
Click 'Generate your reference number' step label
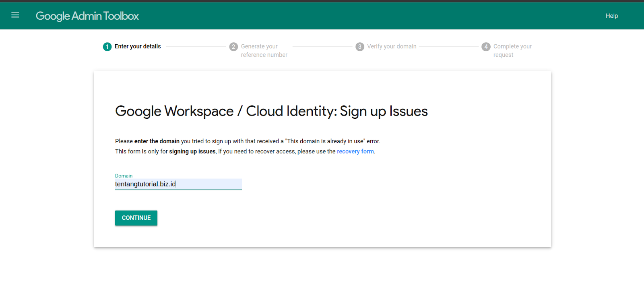(264, 51)
